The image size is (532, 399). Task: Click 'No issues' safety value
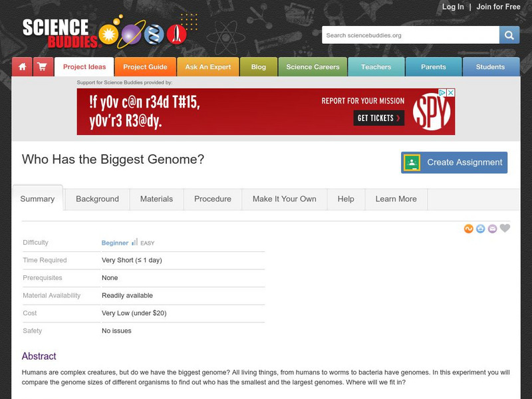116,331
